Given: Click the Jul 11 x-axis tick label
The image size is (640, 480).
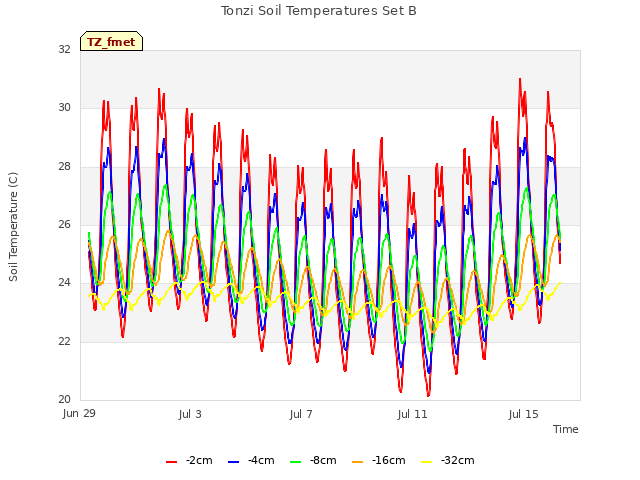Looking at the screenshot, I should click(412, 414).
